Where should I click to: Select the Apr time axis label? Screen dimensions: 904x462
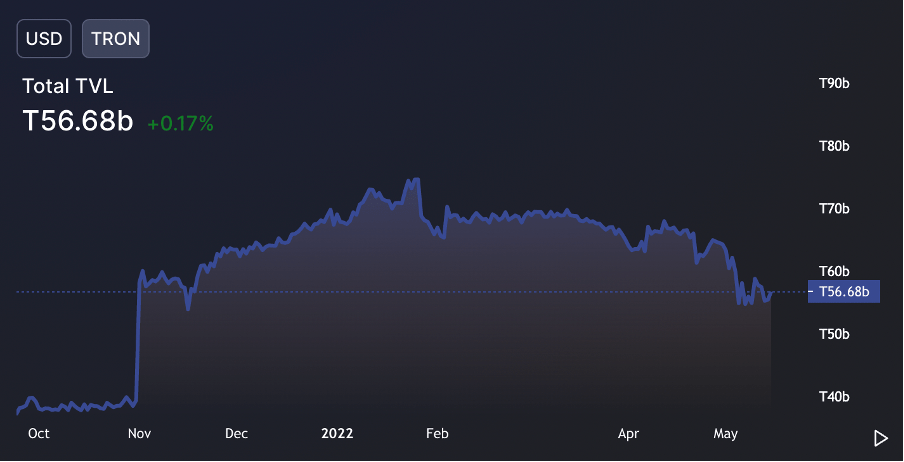coord(628,434)
